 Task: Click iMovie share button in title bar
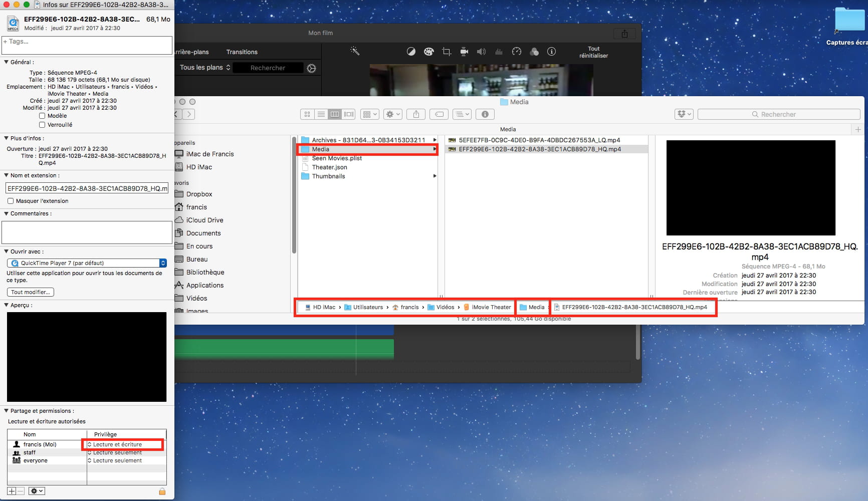624,34
